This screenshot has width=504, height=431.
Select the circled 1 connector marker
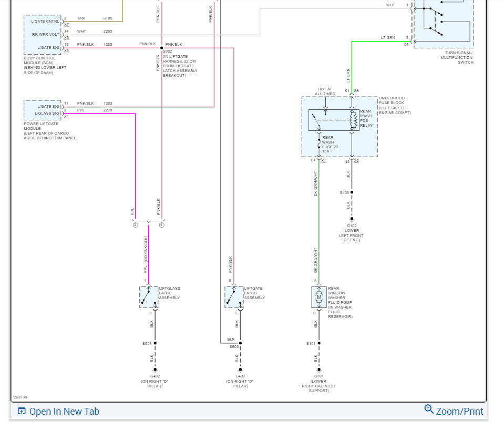coord(161,225)
